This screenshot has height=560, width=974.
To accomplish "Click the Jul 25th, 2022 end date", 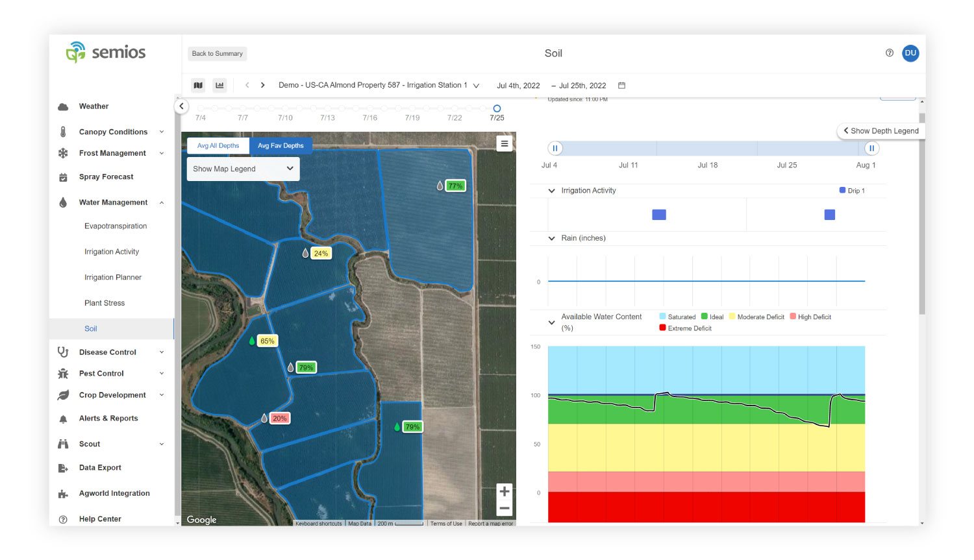I will click(x=582, y=86).
